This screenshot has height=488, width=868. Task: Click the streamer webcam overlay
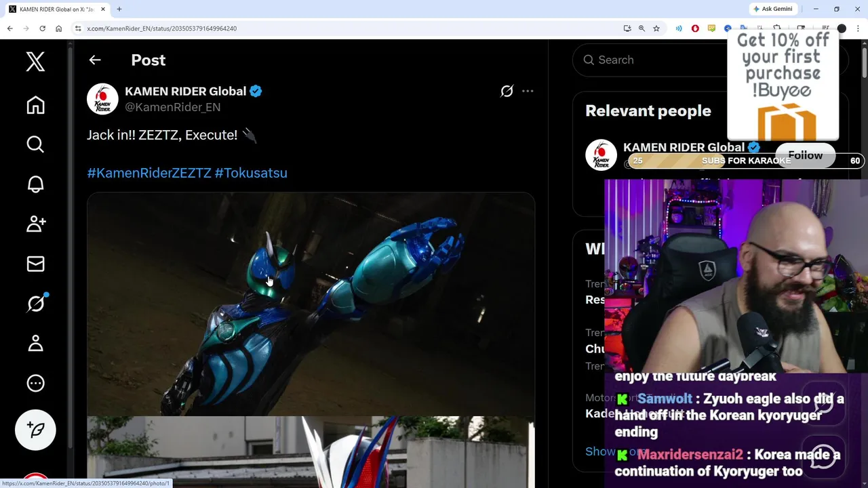[x=736, y=276]
